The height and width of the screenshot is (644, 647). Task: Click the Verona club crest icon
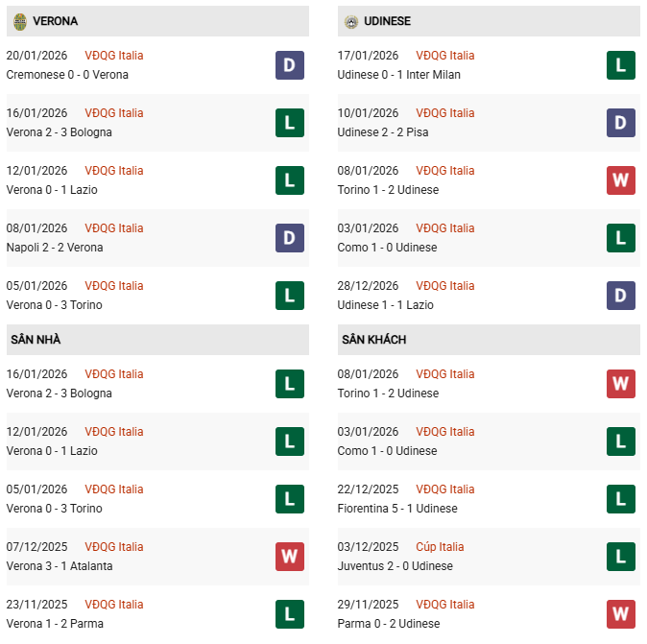tap(20, 20)
